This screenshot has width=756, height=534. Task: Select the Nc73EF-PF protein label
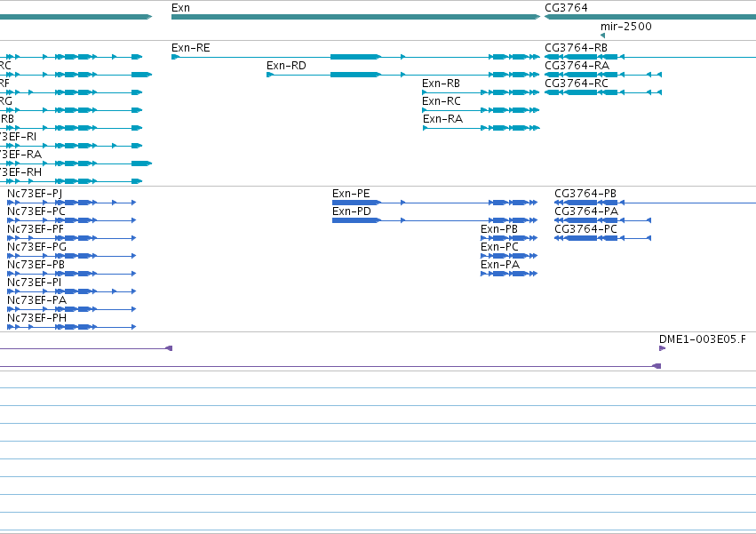[x=36, y=229]
